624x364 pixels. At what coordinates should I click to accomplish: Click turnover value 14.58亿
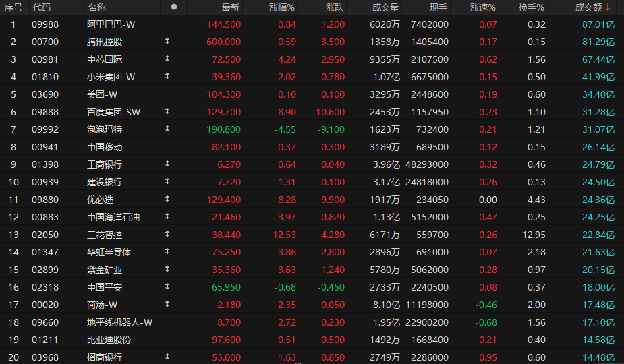pyautogui.click(x=598, y=340)
